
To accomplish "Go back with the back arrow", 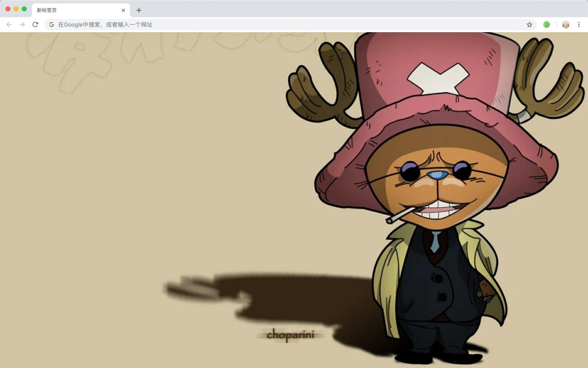I will tap(9, 24).
